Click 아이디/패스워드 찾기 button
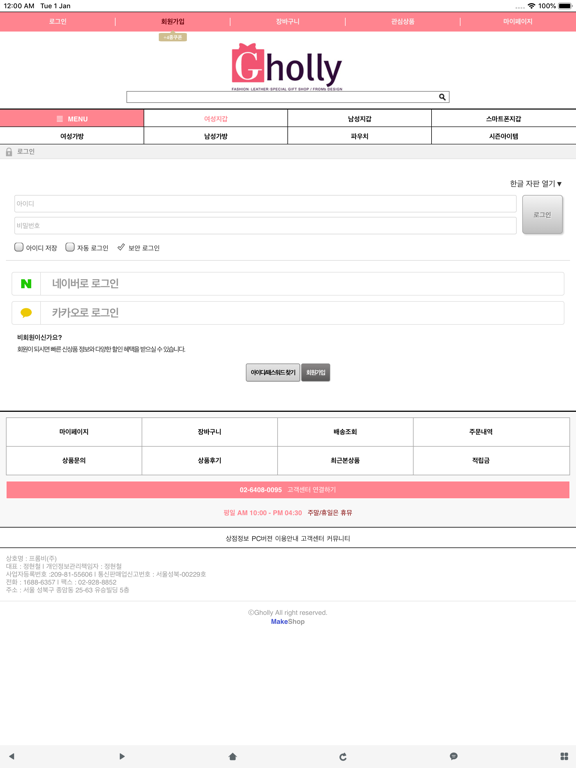The height and width of the screenshot is (768, 576). click(x=273, y=372)
